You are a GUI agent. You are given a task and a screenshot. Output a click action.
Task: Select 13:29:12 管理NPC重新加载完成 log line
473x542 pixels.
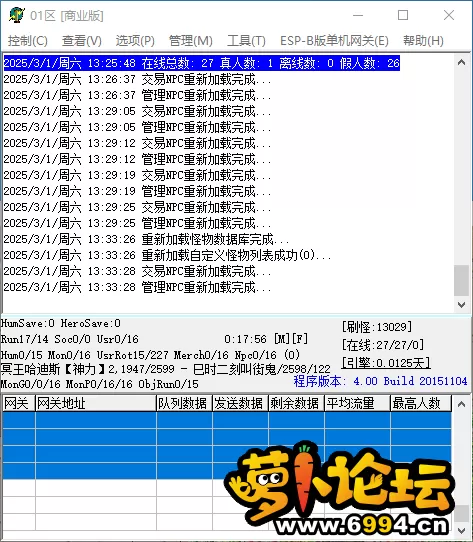pos(138,159)
